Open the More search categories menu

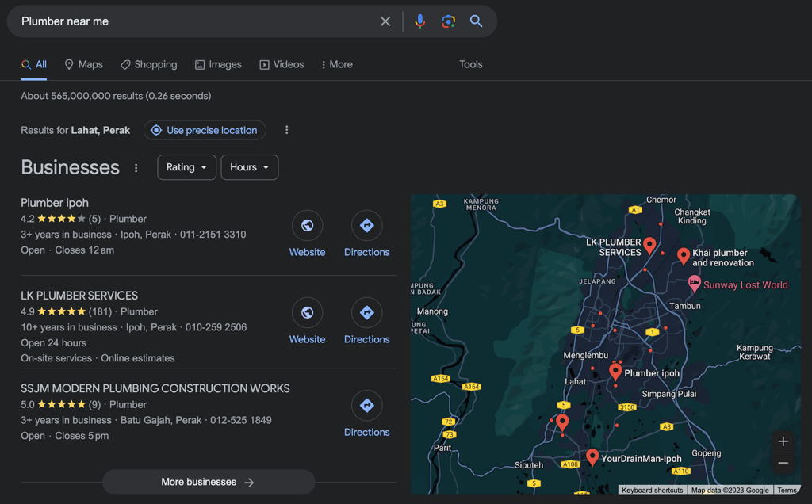click(x=337, y=65)
